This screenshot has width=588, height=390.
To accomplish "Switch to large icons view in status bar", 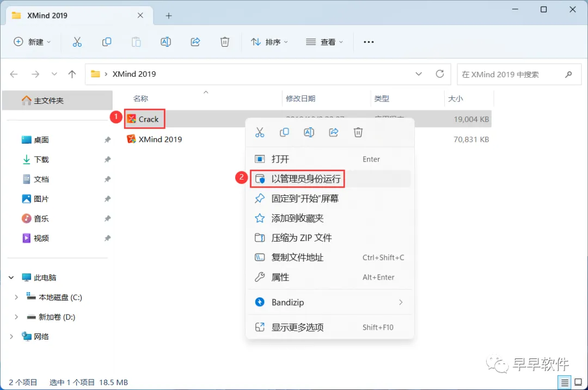I will point(578,382).
